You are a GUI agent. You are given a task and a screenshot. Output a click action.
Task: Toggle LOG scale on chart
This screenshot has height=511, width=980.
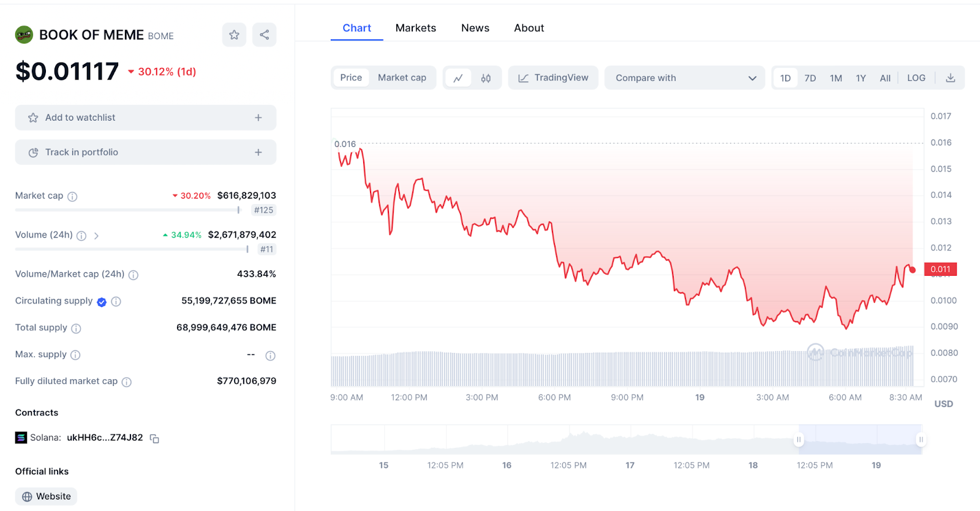point(916,78)
